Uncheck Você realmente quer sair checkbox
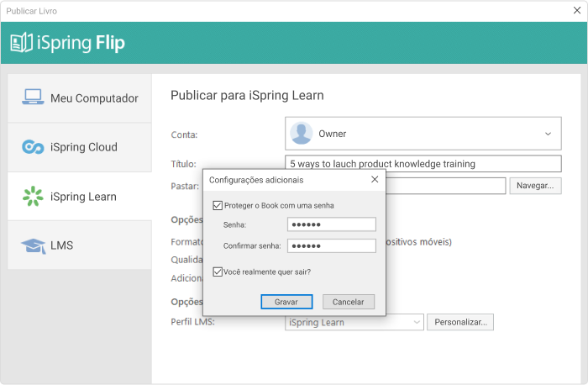The width and height of the screenshot is (588, 385). [218, 272]
